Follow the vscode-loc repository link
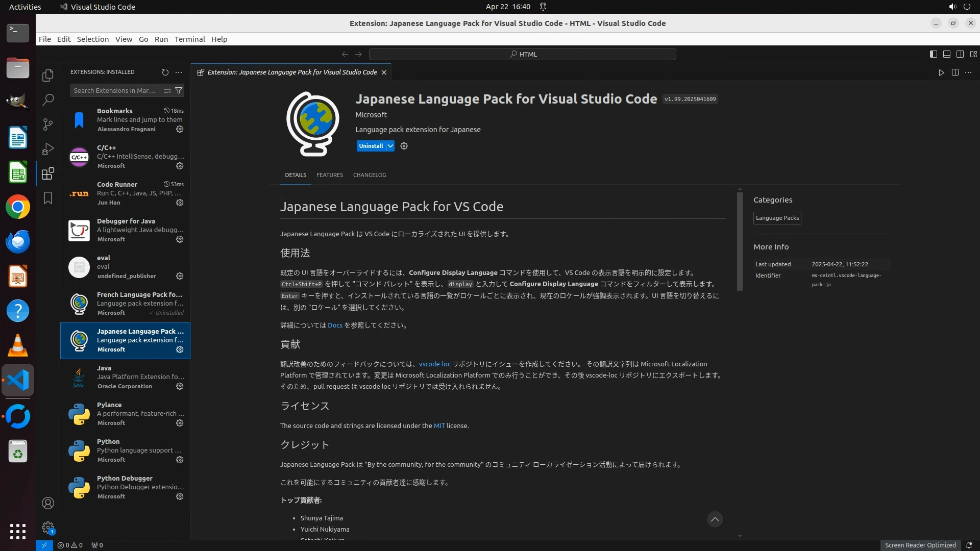980x551 pixels. 434,364
